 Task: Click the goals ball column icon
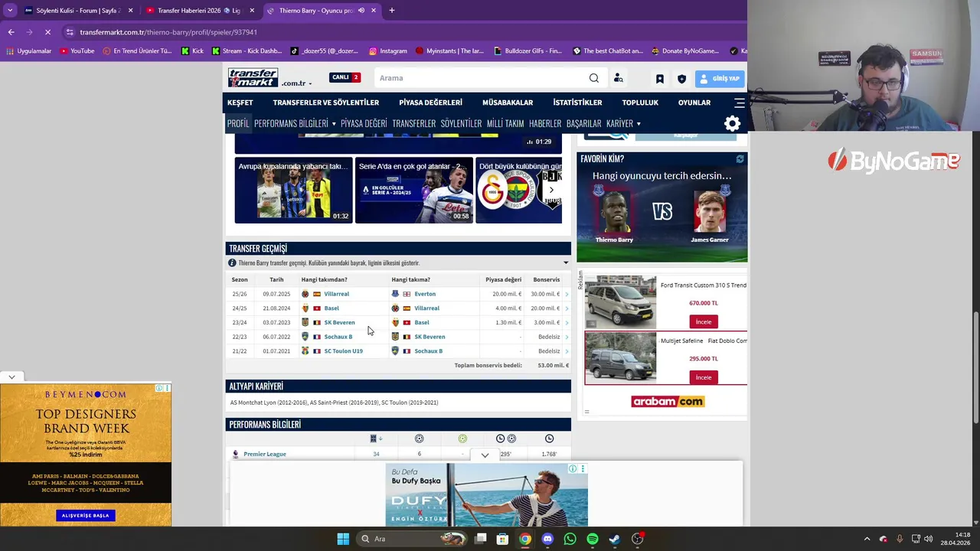(x=419, y=439)
